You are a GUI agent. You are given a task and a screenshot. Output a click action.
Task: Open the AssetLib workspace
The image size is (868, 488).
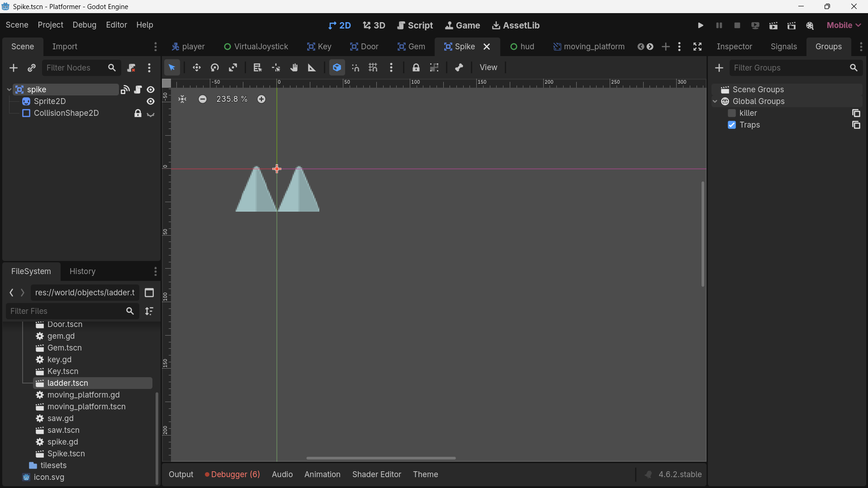(x=516, y=25)
